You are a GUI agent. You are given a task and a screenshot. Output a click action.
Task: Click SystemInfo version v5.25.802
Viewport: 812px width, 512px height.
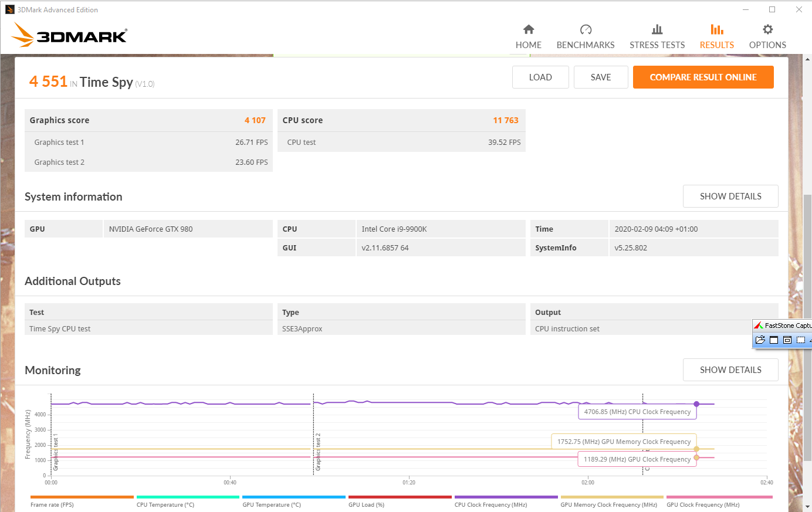[631, 248]
